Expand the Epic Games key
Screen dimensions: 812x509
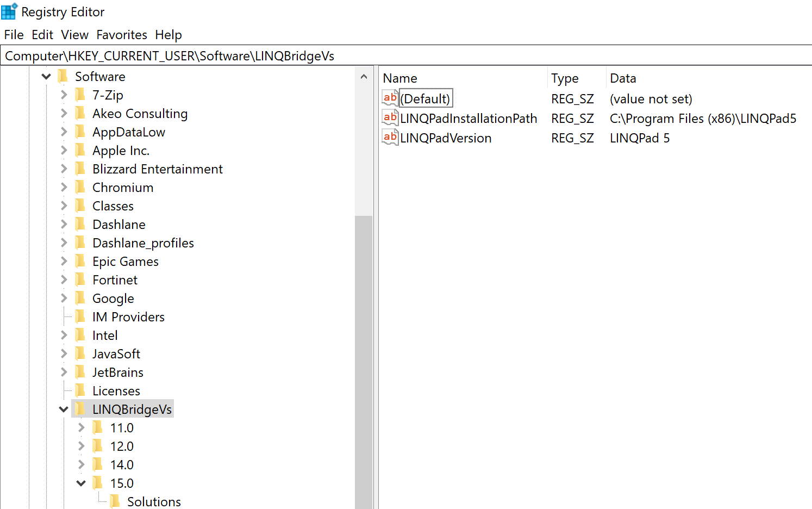[64, 261]
